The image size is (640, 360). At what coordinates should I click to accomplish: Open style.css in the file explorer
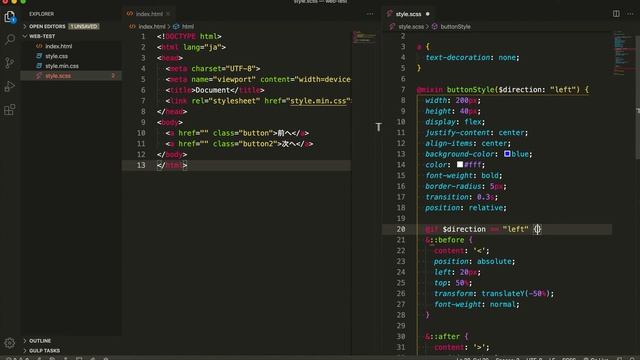pos(56,56)
